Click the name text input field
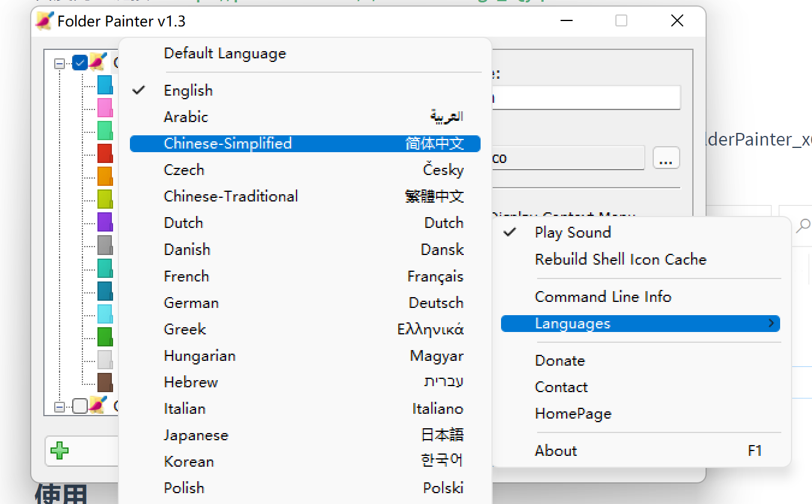812x504 pixels. point(585,97)
